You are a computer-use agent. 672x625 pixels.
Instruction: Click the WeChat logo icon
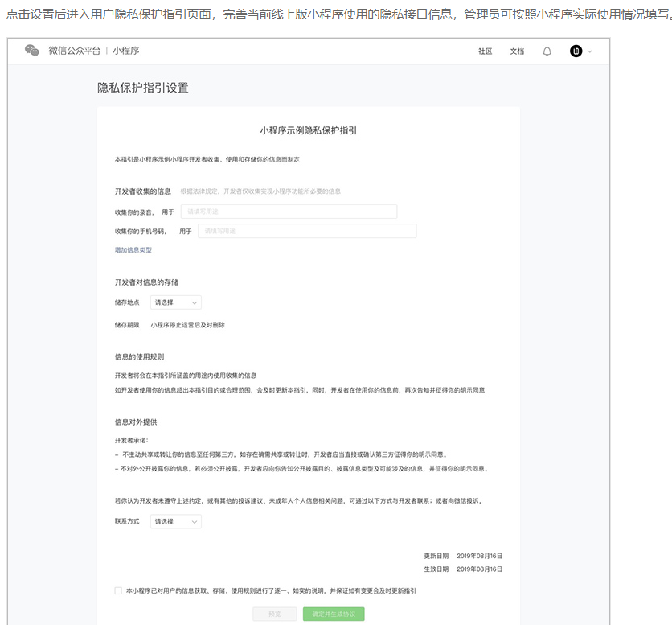click(x=32, y=51)
